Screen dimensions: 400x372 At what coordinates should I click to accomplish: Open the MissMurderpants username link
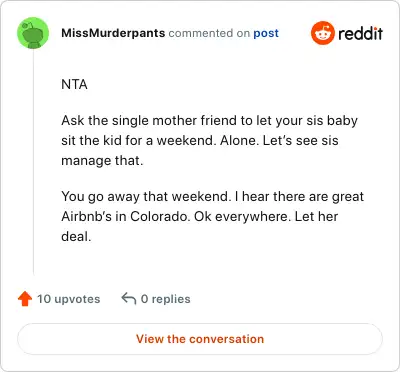113,33
